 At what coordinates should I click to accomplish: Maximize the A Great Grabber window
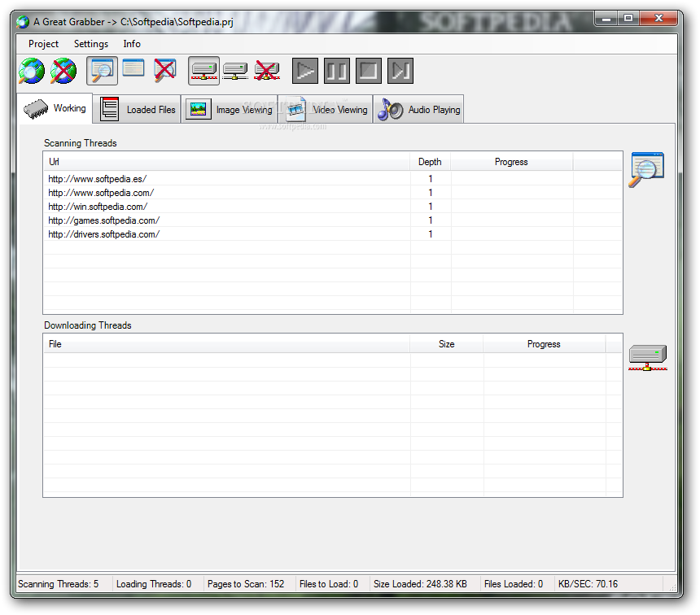(628, 19)
